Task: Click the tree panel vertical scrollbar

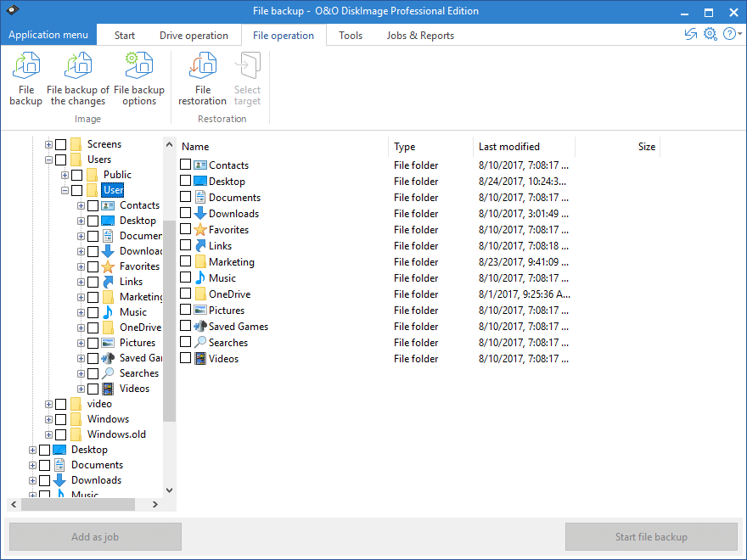Action: point(169,321)
